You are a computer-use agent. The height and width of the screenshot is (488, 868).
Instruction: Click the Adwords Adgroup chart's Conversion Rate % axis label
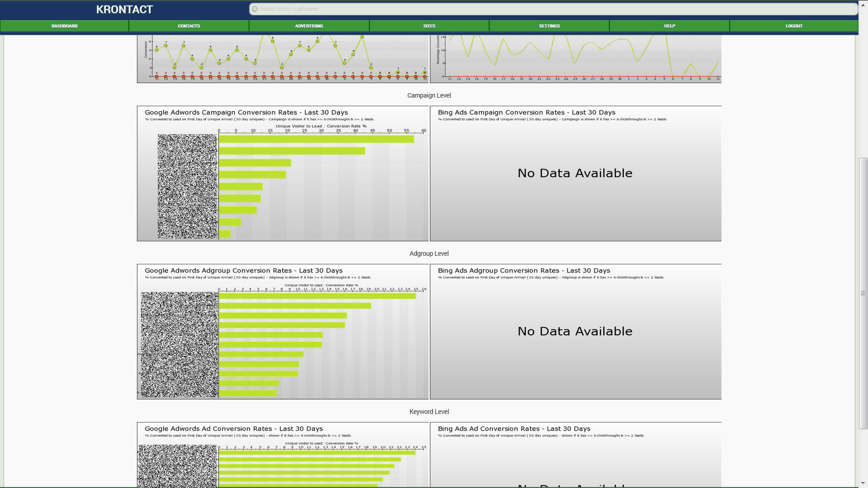321,285
